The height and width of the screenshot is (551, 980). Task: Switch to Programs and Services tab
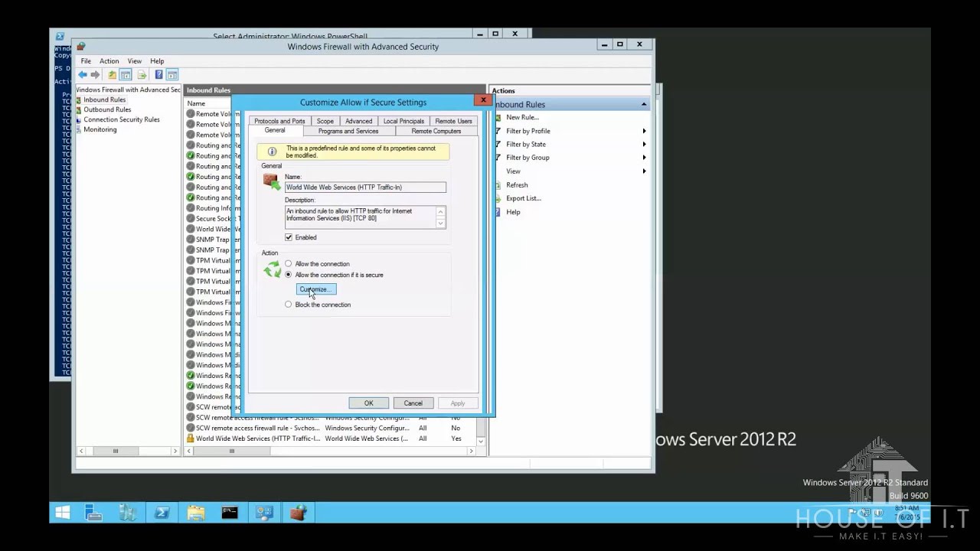348,131
